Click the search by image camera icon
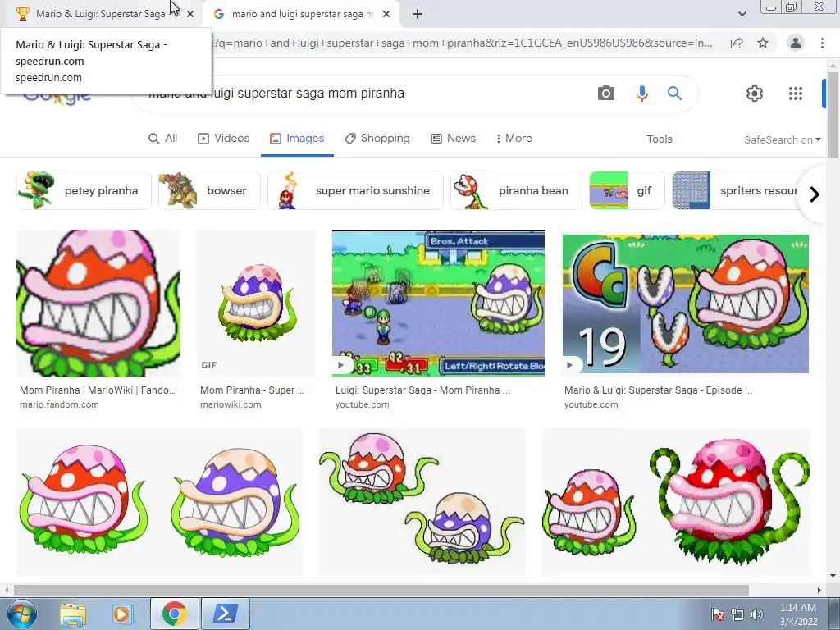The width and height of the screenshot is (840, 630). click(606, 94)
